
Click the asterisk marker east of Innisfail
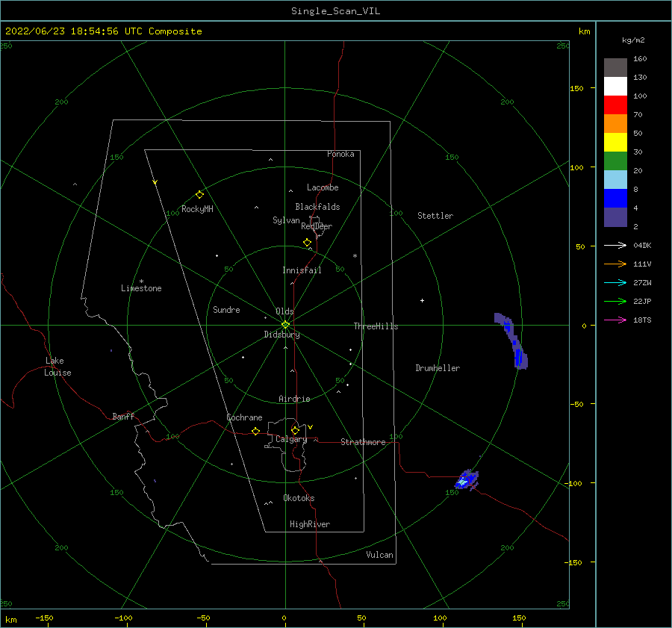(355, 256)
